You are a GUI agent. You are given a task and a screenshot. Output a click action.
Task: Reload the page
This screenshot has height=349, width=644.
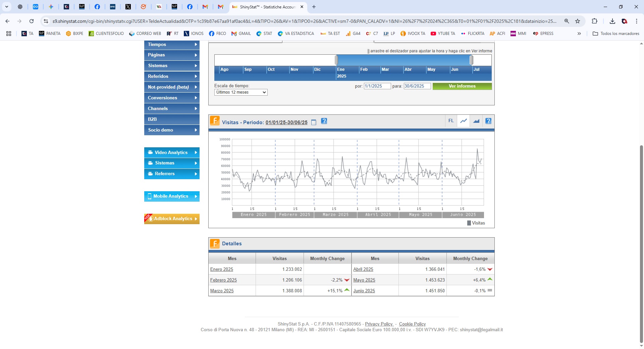(32, 21)
